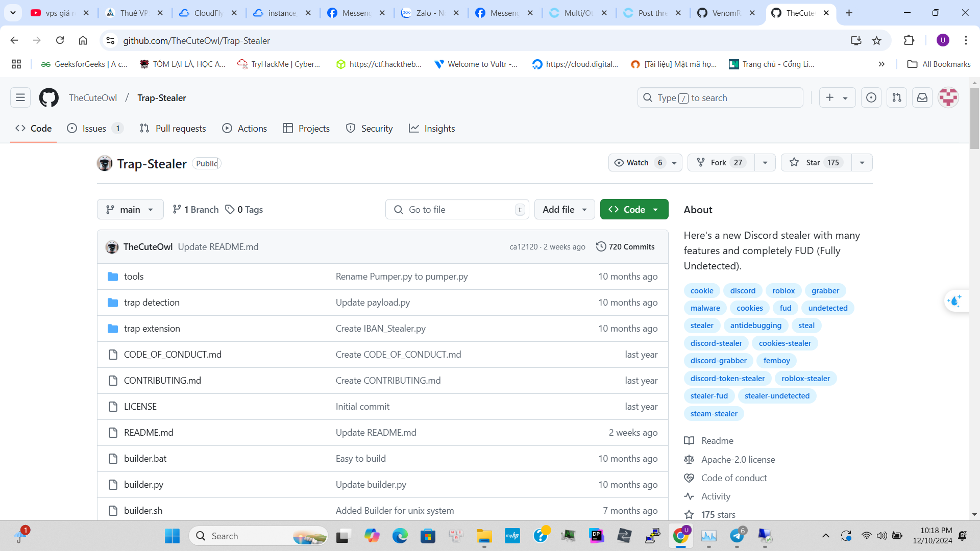Open the Fork options dropdown arrow

pyautogui.click(x=765, y=162)
